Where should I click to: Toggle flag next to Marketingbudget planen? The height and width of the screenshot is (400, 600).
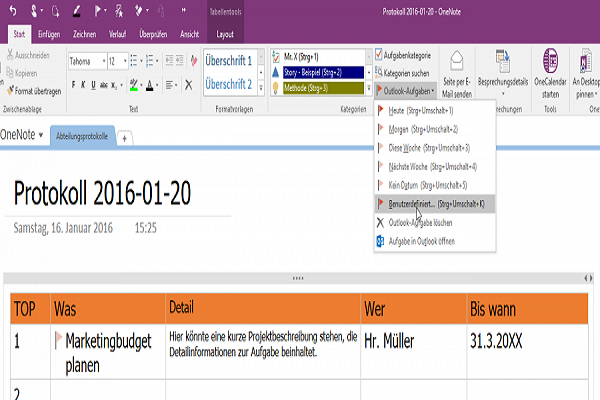pyautogui.click(x=58, y=340)
